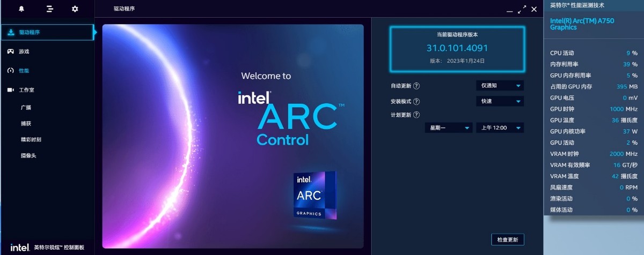Open the 快速 install mode dropdown
Screen dimensions: 644x255
(x=500, y=101)
